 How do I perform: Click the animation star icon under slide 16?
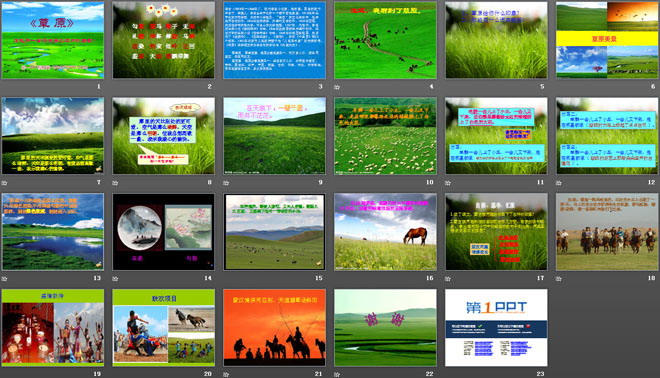pos(337,279)
